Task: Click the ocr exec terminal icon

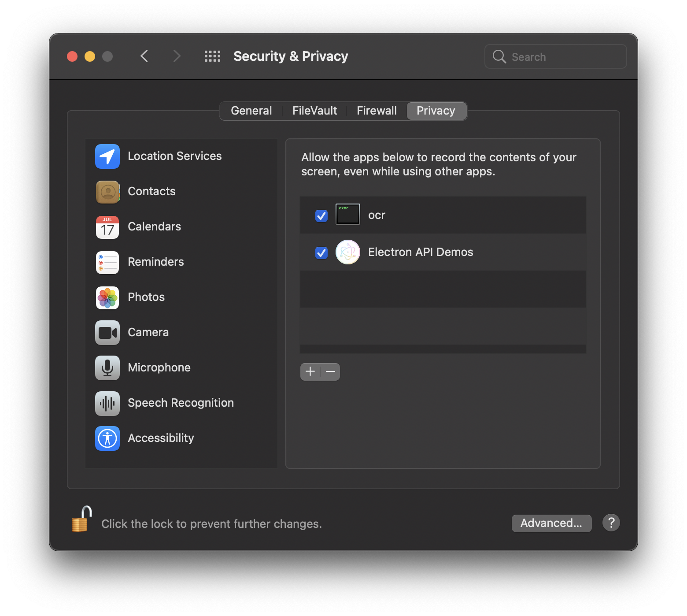Action: tap(348, 214)
